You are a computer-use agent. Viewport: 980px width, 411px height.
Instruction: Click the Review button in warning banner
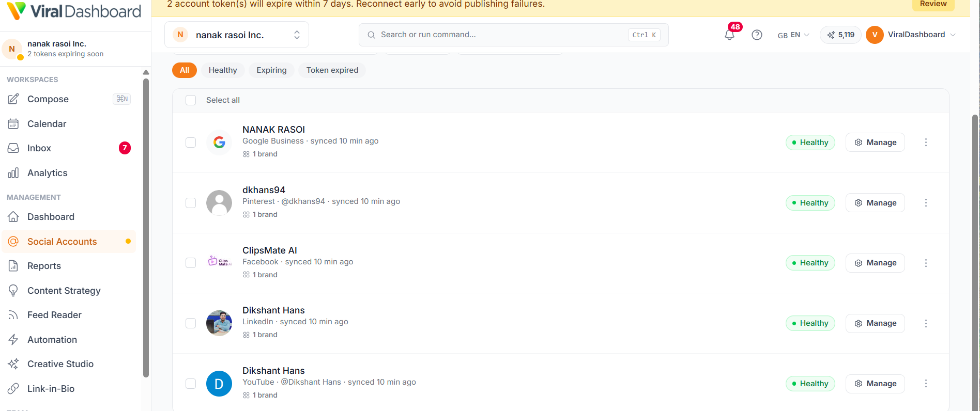point(933,4)
